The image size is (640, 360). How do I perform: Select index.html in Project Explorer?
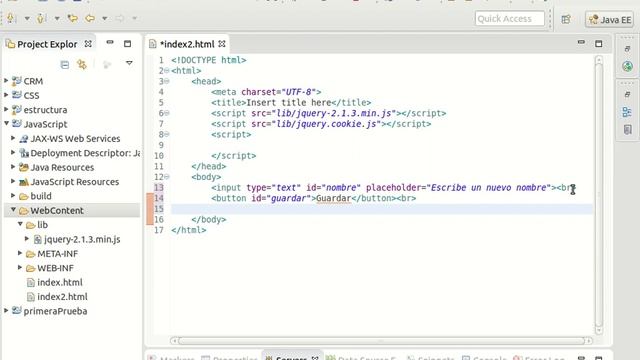pyautogui.click(x=60, y=282)
